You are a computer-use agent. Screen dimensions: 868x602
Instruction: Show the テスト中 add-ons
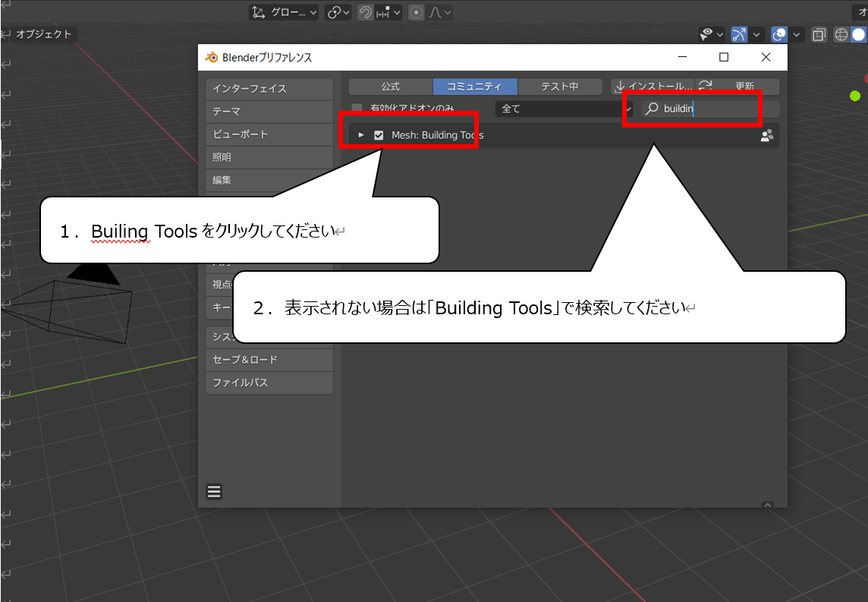(x=560, y=87)
